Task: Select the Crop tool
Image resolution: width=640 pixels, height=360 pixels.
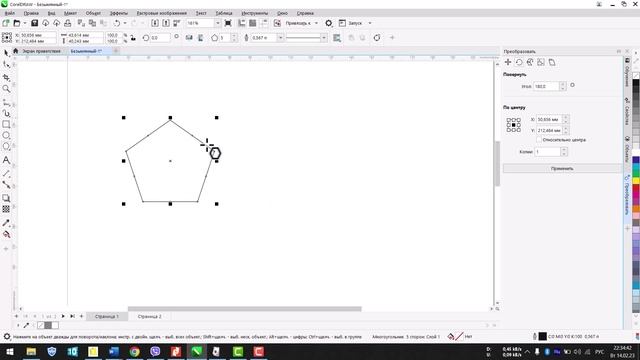Action: 6,78
